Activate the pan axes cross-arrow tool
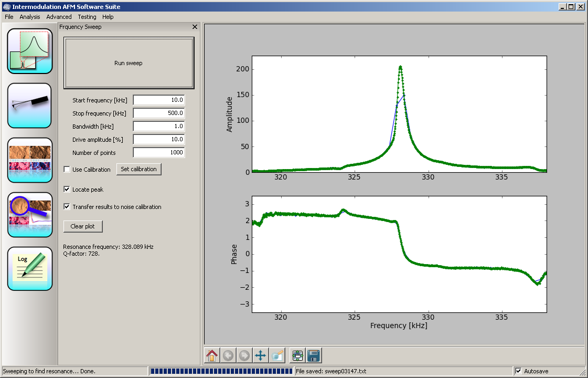Viewport: 588px width, 378px height. pos(260,355)
